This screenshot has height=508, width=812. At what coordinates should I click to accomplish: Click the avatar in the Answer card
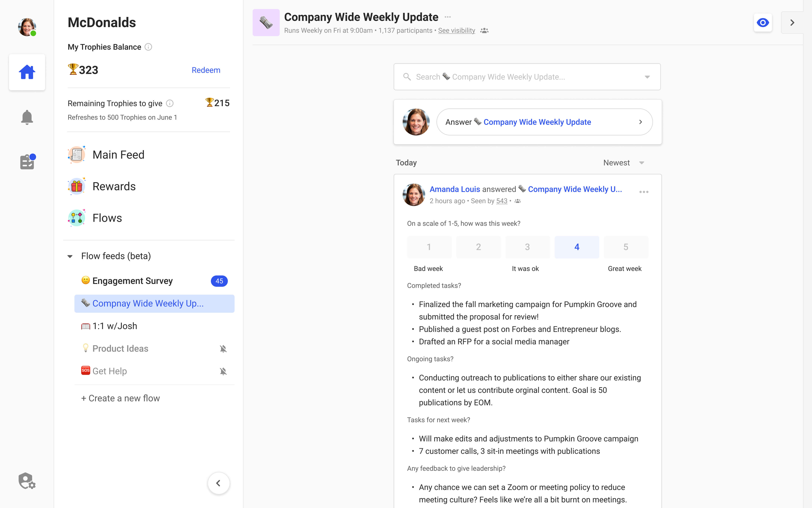click(416, 122)
